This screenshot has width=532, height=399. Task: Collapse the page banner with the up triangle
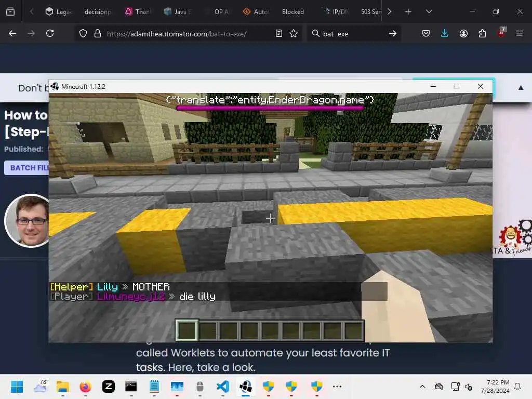click(521, 88)
